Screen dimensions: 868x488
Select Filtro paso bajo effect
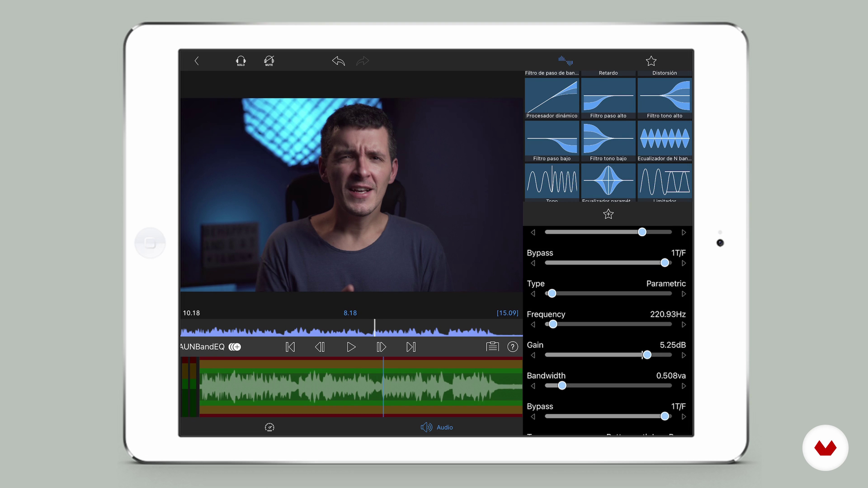tap(552, 141)
